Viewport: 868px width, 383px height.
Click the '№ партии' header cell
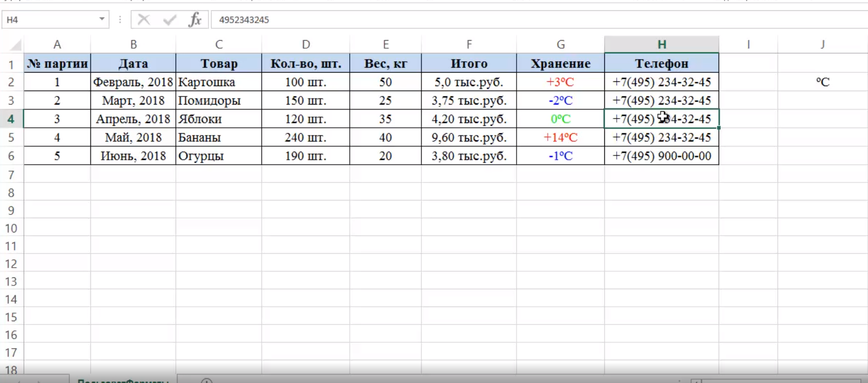(57, 63)
